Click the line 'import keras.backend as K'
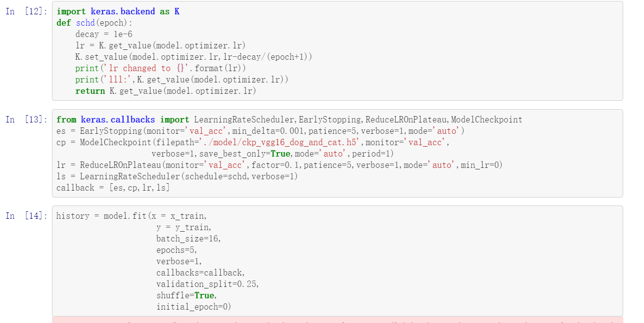The image size is (644, 323). coord(118,11)
